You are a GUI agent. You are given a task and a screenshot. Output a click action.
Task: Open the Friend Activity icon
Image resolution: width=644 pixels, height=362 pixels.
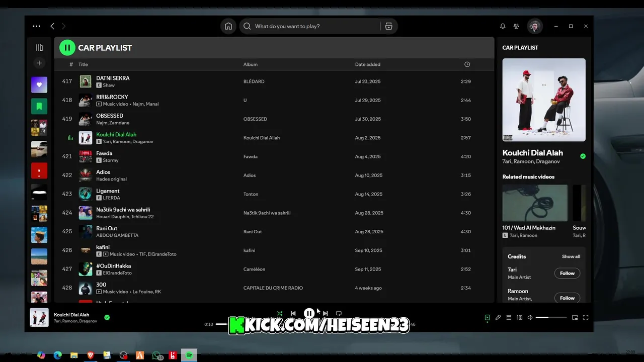516,26
